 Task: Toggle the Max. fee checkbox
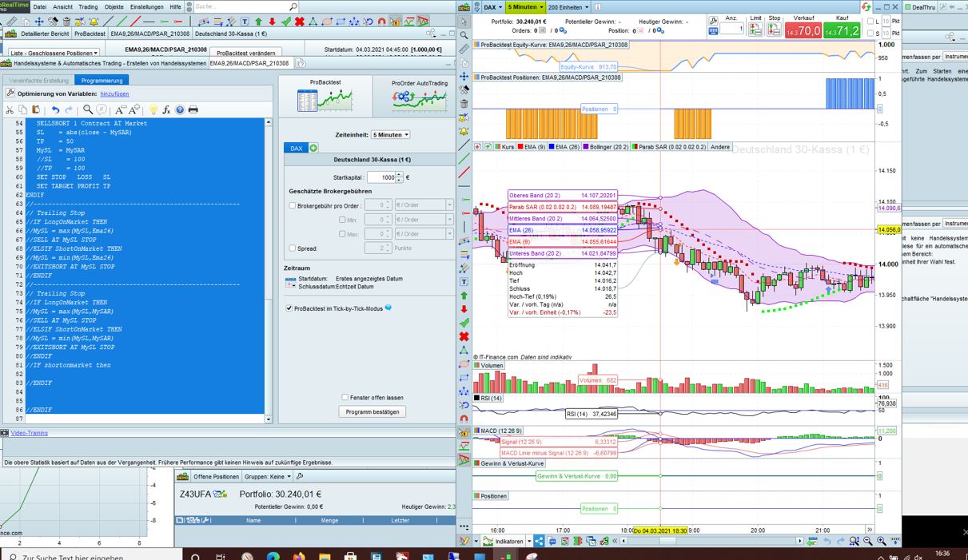tap(342, 234)
